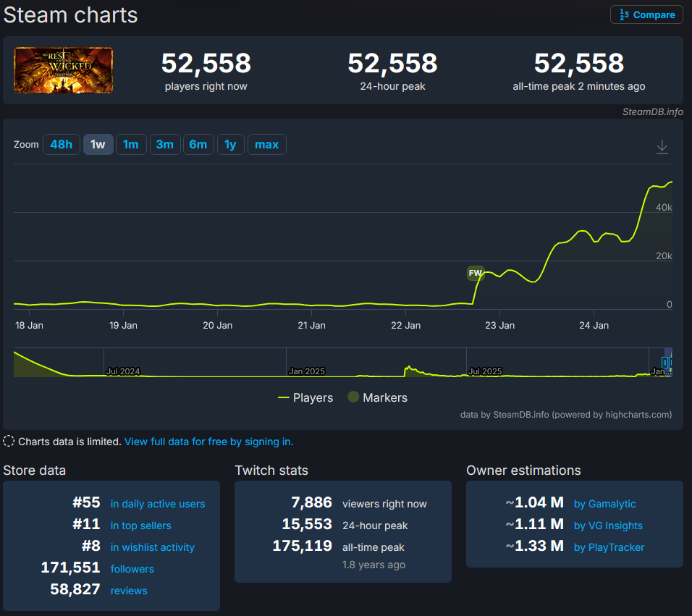Open the Compare button
This screenshot has height=616, width=692.
click(x=646, y=14)
